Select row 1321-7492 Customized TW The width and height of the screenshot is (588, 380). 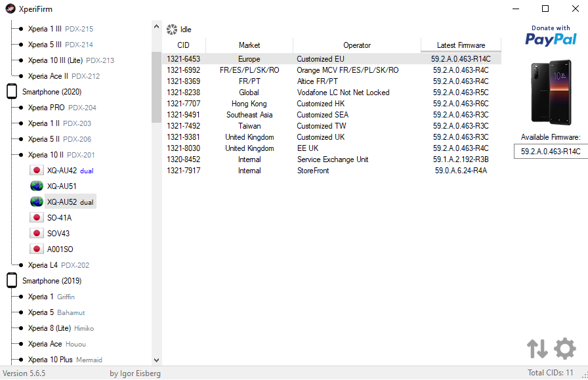(331, 125)
